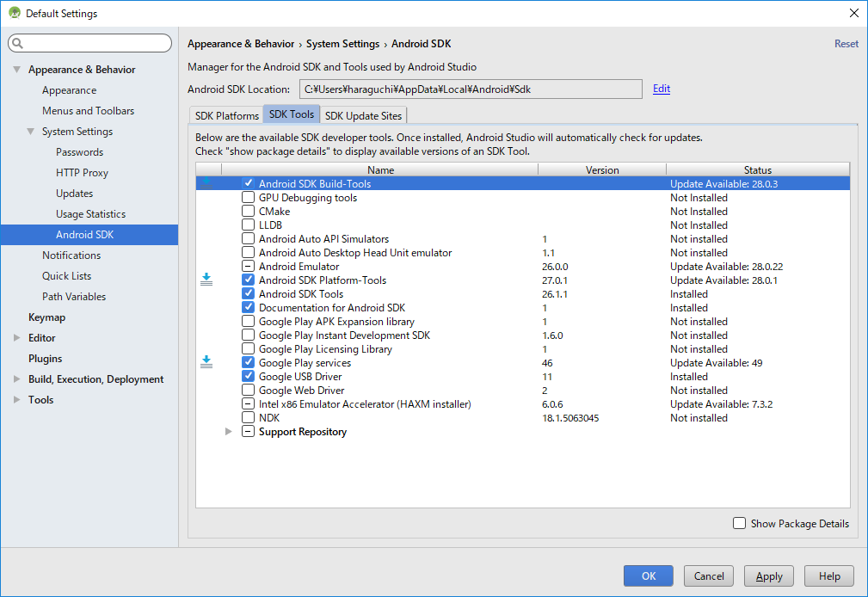Image resolution: width=868 pixels, height=597 pixels.
Task: Click 'Update Available: 28.0.22' status text
Action: coord(726,267)
